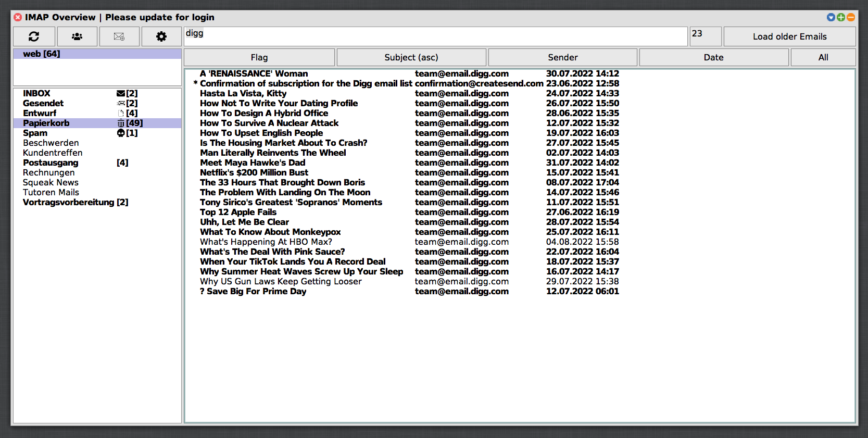Click the All button
The width and height of the screenshot is (868, 438).
click(x=823, y=57)
